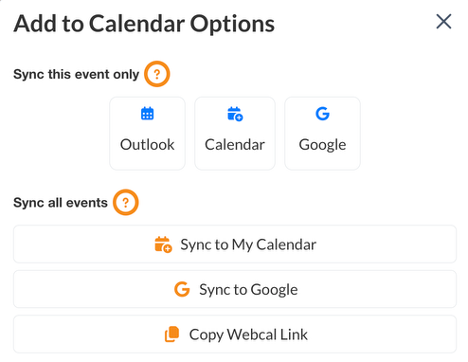Open help for Sync all events

126,202
